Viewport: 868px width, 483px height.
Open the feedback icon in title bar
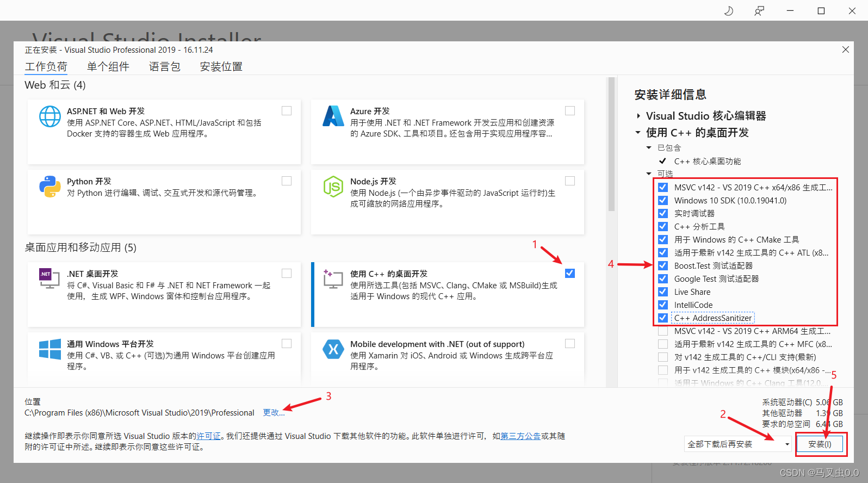(x=759, y=11)
